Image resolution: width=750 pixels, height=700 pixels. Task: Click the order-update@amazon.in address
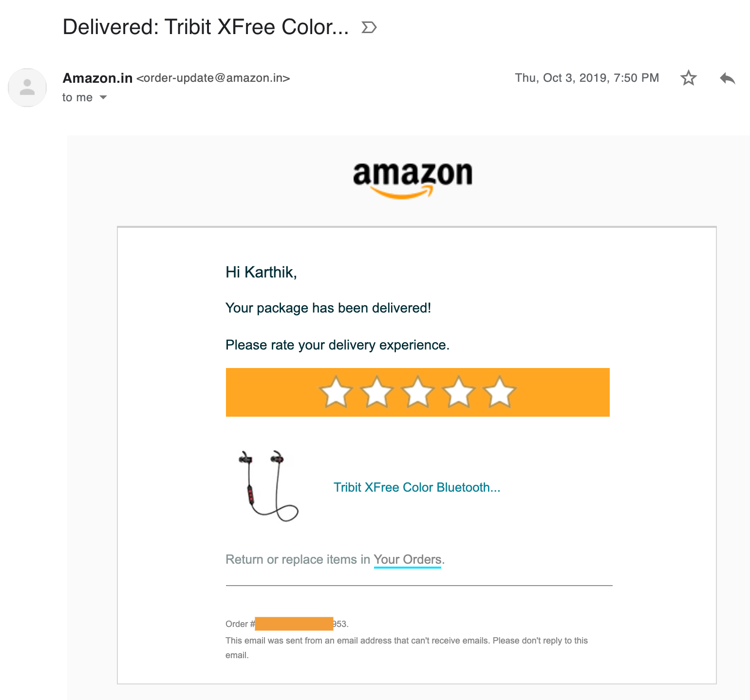(x=213, y=78)
